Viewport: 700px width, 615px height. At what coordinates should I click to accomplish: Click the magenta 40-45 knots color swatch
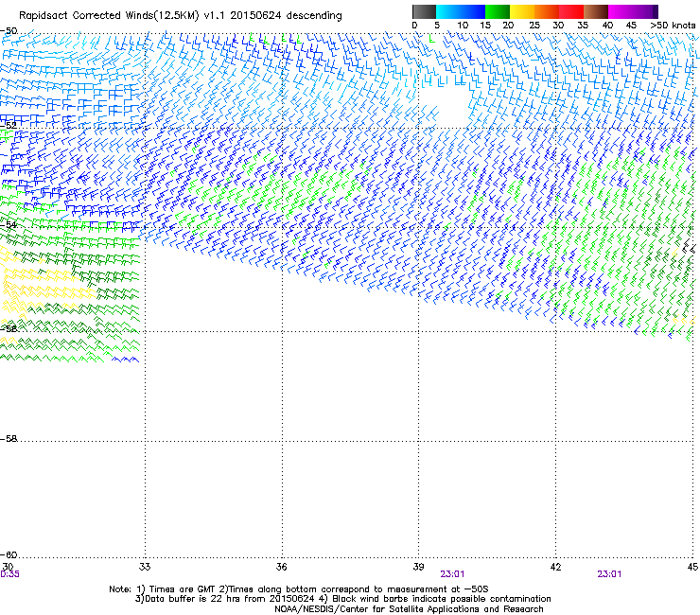(x=621, y=11)
